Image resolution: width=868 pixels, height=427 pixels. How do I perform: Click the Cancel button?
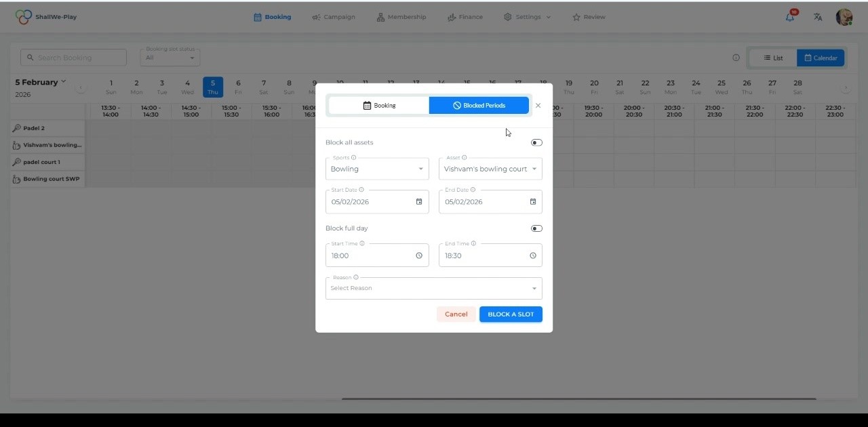(x=456, y=314)
